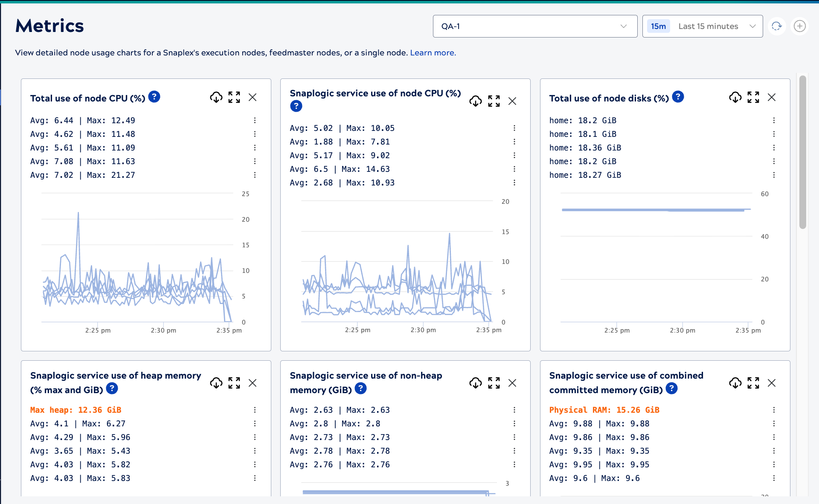
Task: Open options menu for Avg: 2.8 Max: 2.8 row
Action: (514, 423)
